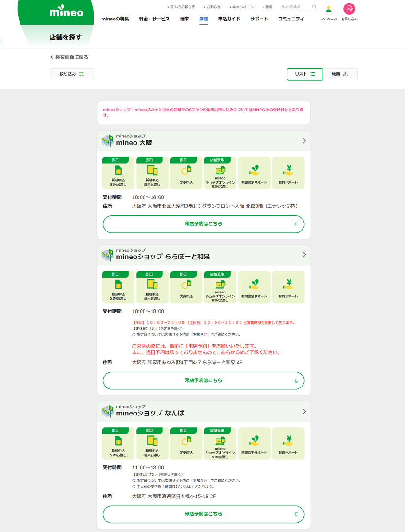Image resolution: width=405 pixels, height=532 pixels.
Task: Open 絞り込み filter options
Action: [x=72, y=74]
